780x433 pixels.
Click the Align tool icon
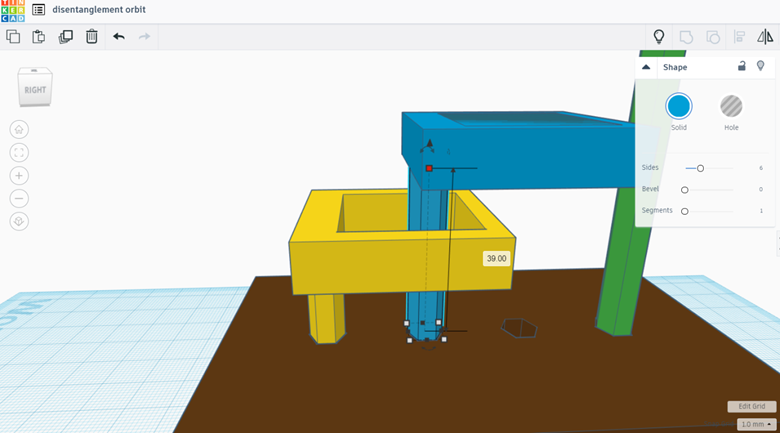click(x=739, y=36)
